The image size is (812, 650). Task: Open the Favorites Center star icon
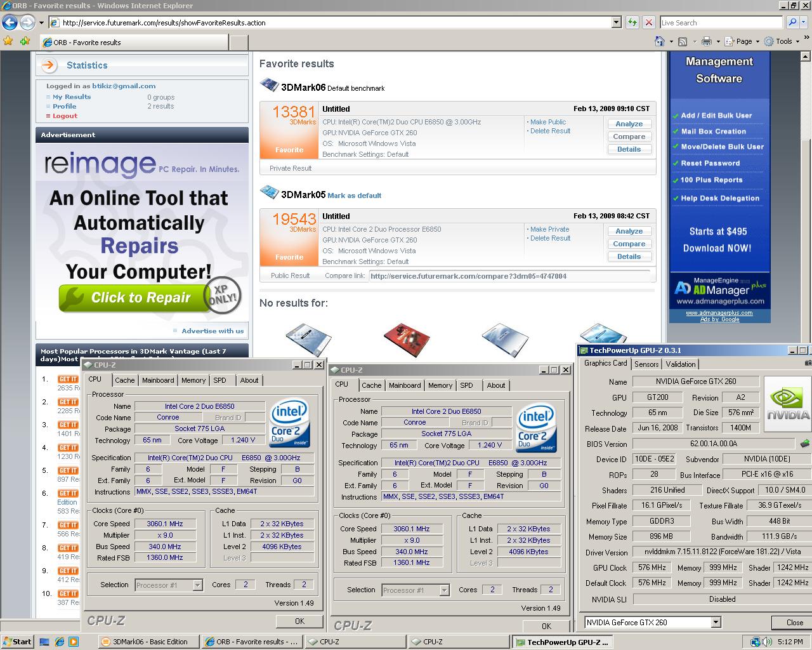pyautogui.click(x=8, y=41)
